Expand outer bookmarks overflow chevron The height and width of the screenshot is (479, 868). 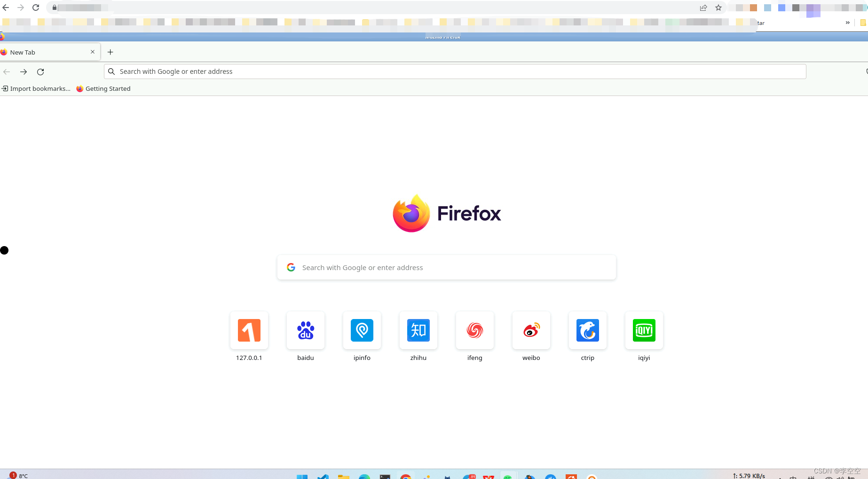click(847, 23)
